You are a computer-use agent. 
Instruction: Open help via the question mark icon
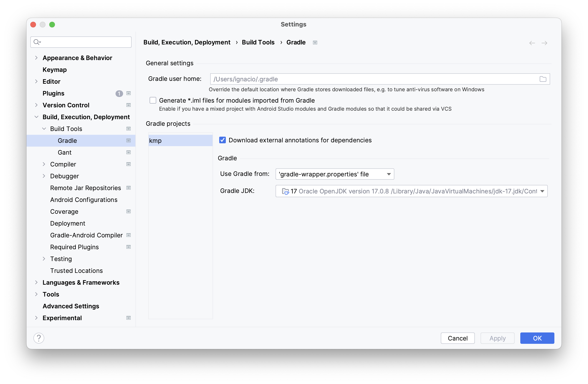pos(39,338)
